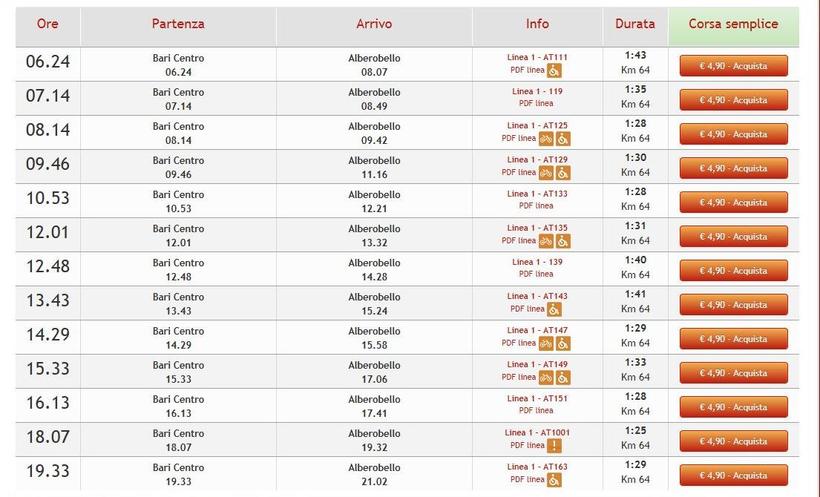820x497 pixels.
Task: Open PDF linea for line 119
Action: (536, 103)
